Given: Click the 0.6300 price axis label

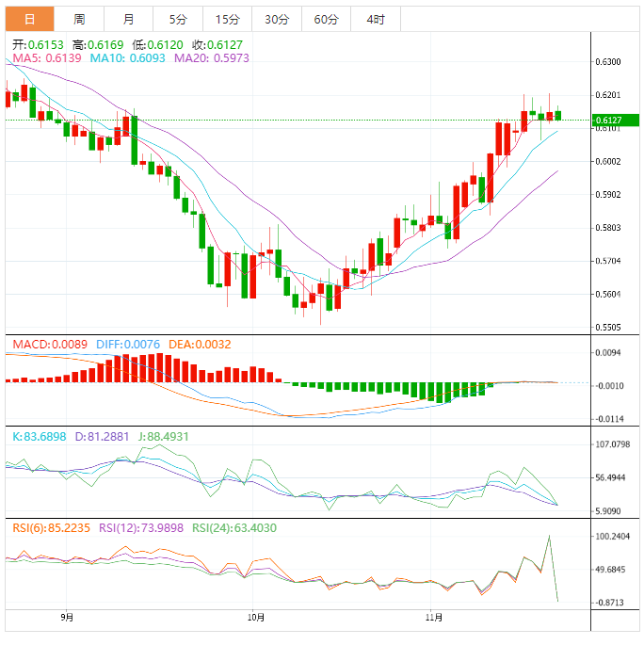Looking at the screenshot, I should click(x=608, y=62).
